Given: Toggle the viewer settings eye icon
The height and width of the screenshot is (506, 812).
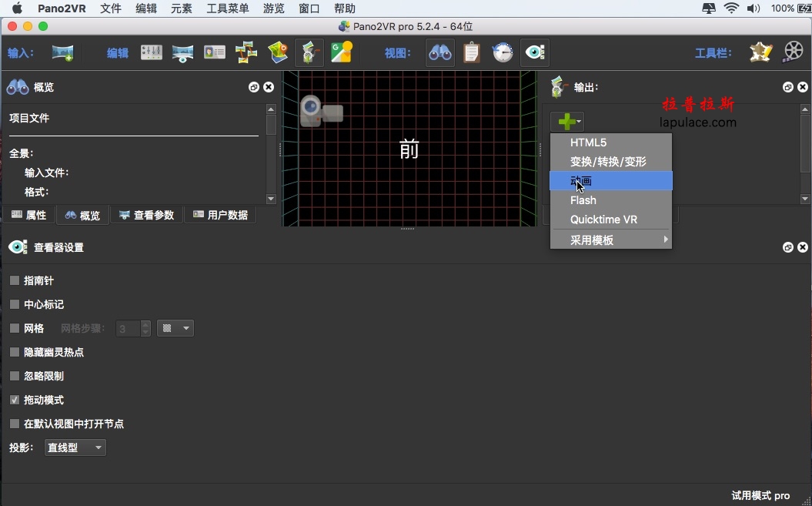Looking at the screenshot, I should pyautogui.click(x=534, y=53).
